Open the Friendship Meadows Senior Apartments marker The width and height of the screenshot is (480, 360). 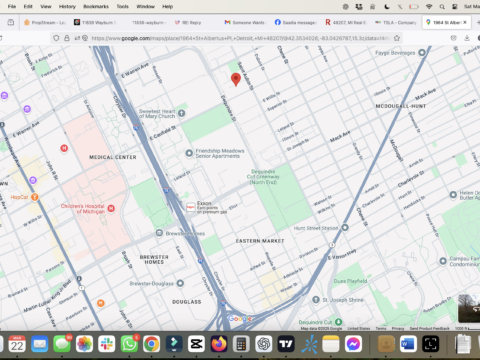click(189, 153)
